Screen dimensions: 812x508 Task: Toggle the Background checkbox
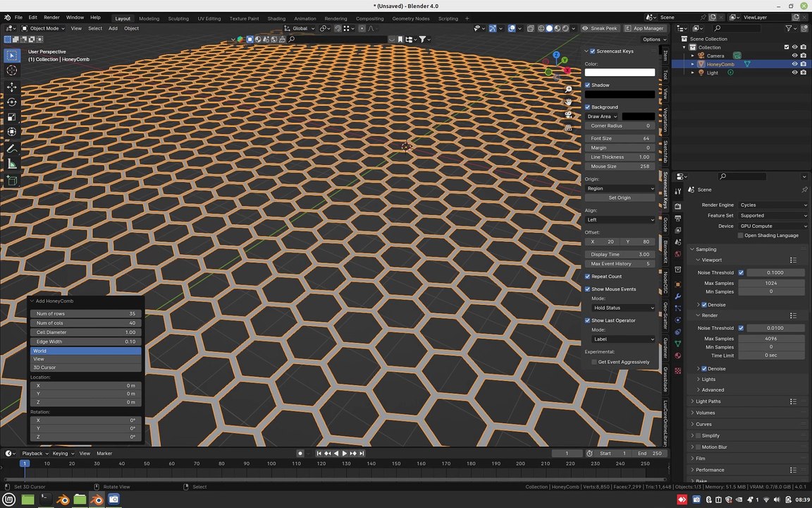pyautogui.click(x=588, y=107)
